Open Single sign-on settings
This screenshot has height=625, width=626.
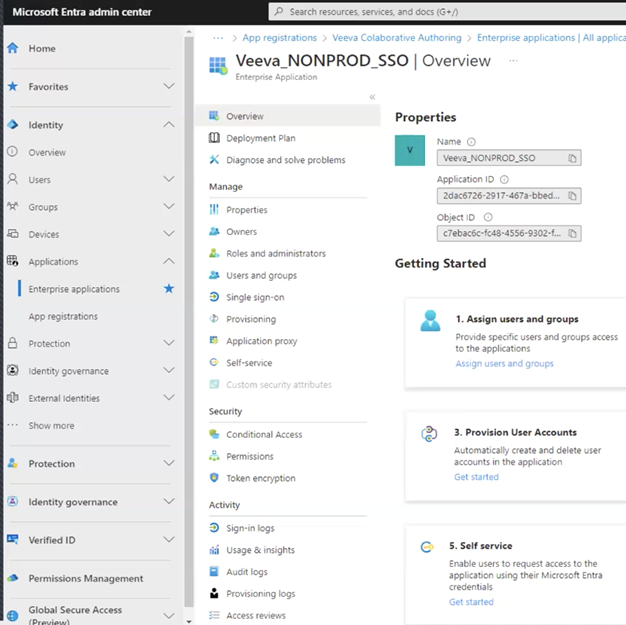pyautogui.click(x=255, y=297)
